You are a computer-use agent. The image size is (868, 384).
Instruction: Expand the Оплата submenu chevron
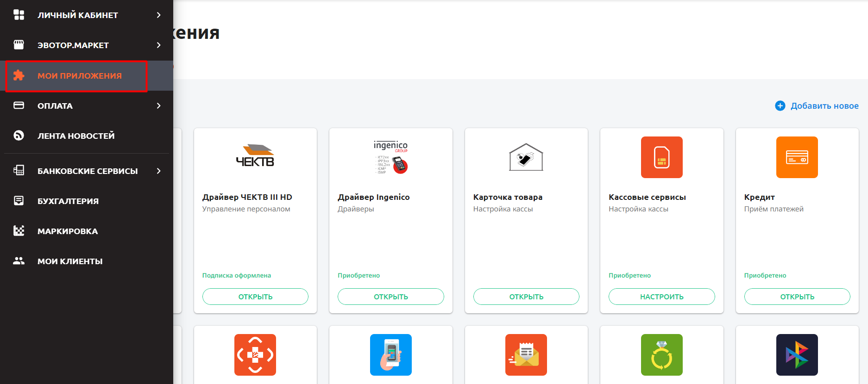pos(159,105)
